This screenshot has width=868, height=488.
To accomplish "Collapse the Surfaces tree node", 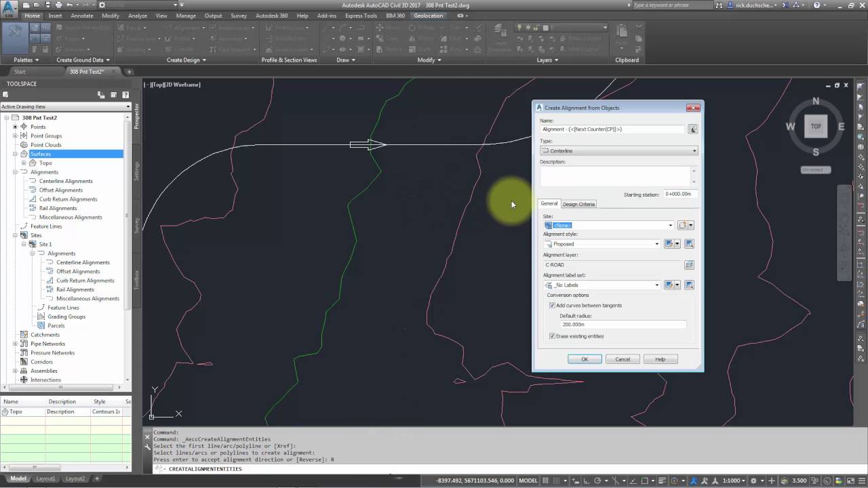I will (x=16, y=154).
